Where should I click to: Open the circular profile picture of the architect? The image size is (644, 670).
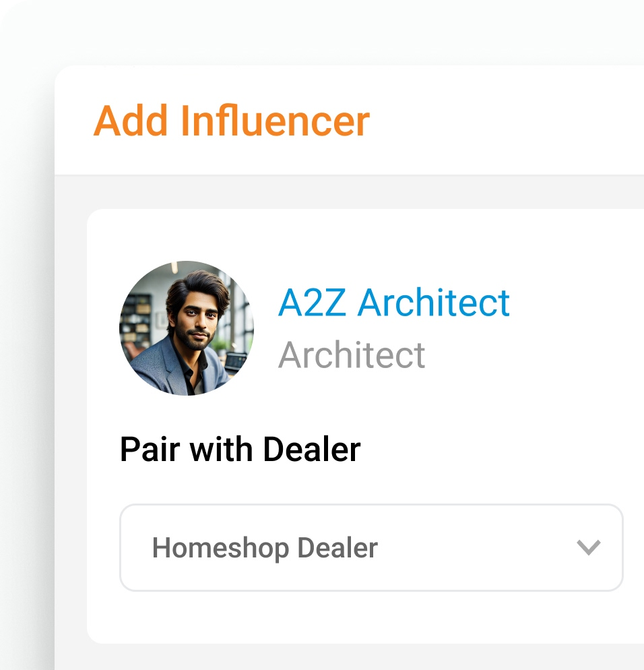pos(187,328)
